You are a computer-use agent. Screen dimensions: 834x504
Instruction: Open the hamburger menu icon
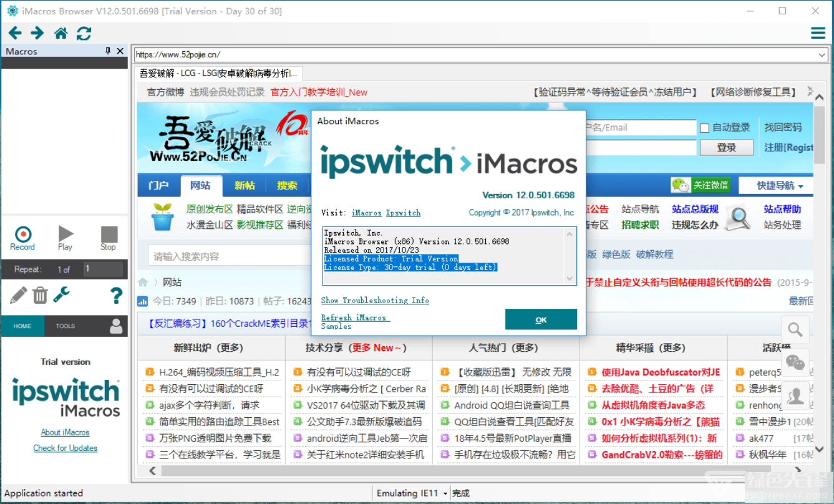pyautogui.click(x=818, y=33)
